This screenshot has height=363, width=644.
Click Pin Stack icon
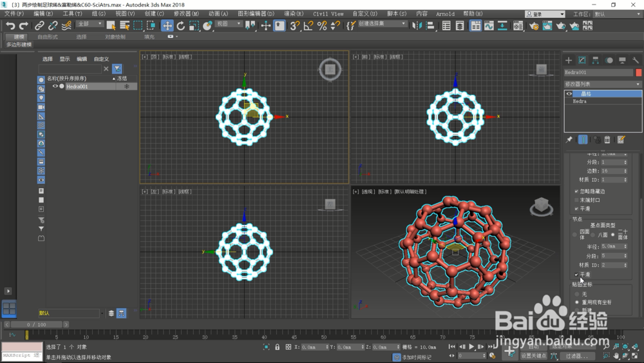[569, 140]
